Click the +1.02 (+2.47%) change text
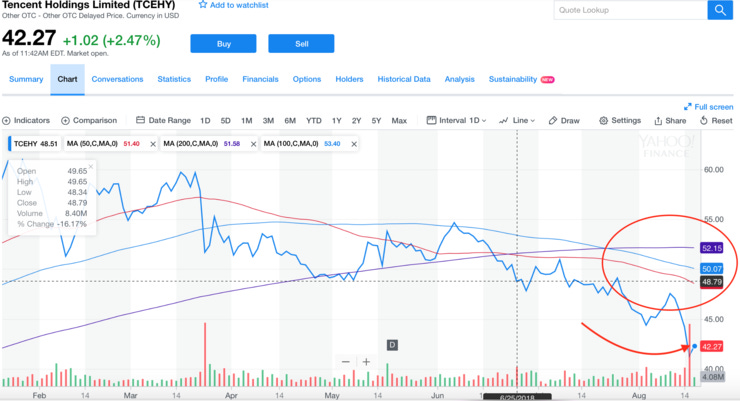 (111, 41)
